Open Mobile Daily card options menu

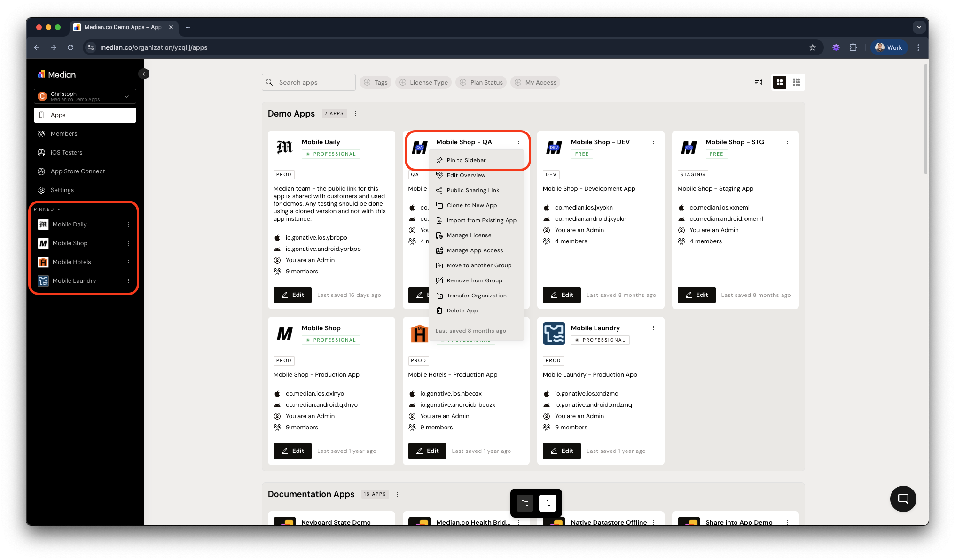384,142
